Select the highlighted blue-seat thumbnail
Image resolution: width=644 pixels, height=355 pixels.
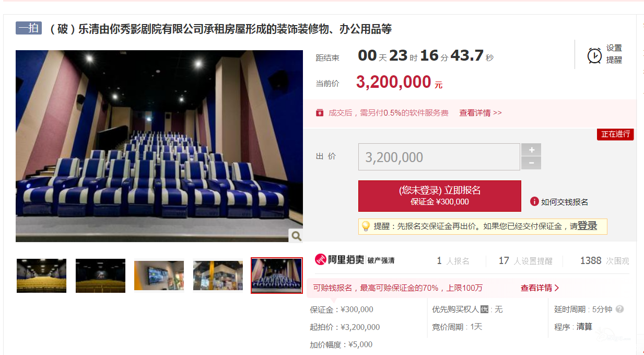click(276, 276)
